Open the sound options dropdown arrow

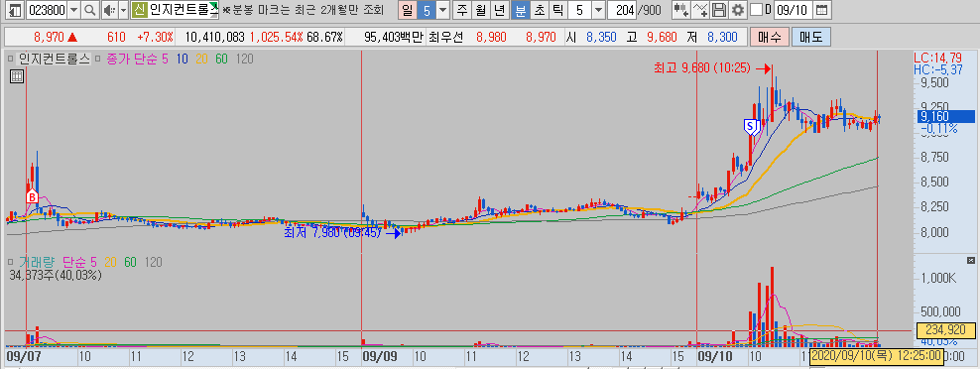click(123, 10)
